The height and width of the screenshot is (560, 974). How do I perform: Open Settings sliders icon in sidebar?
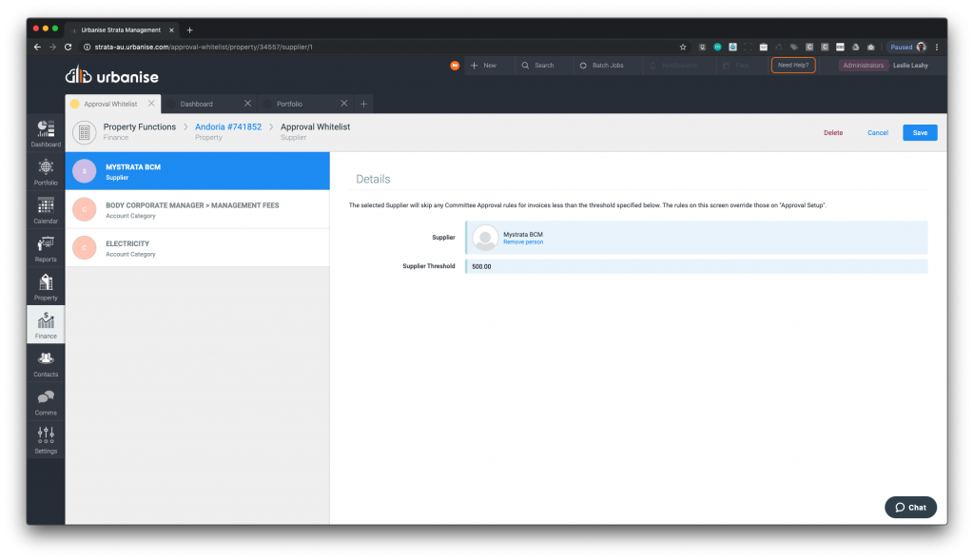tap(46, 439)
